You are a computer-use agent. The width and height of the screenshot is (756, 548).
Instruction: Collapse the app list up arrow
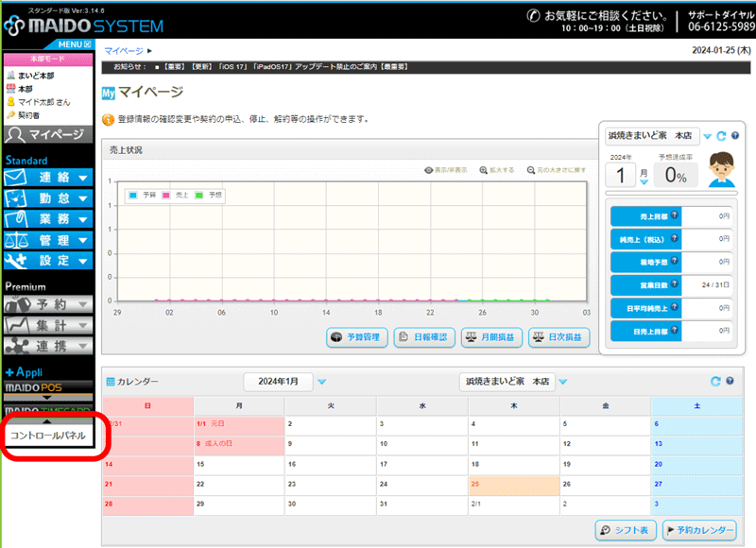pos(46,421)
